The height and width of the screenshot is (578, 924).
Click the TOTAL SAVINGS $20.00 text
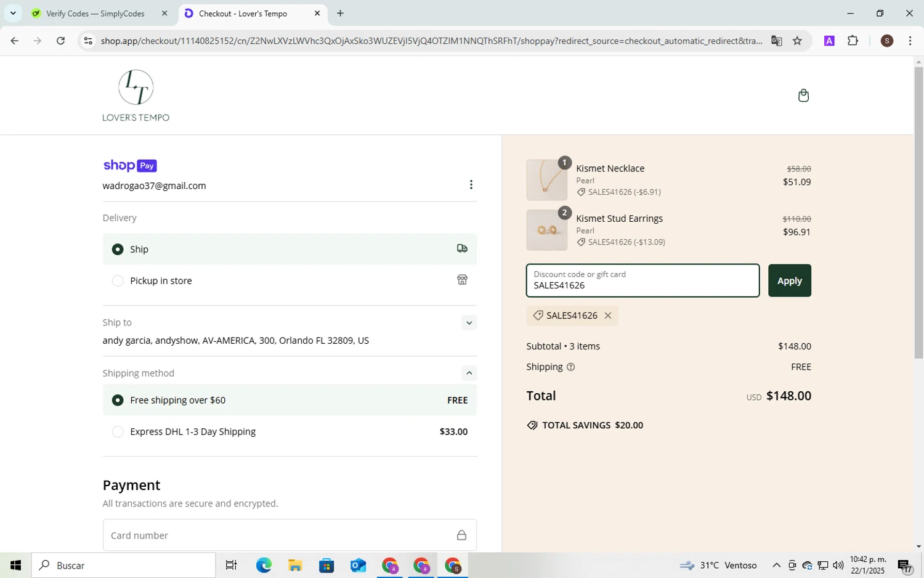coord(593,425)
